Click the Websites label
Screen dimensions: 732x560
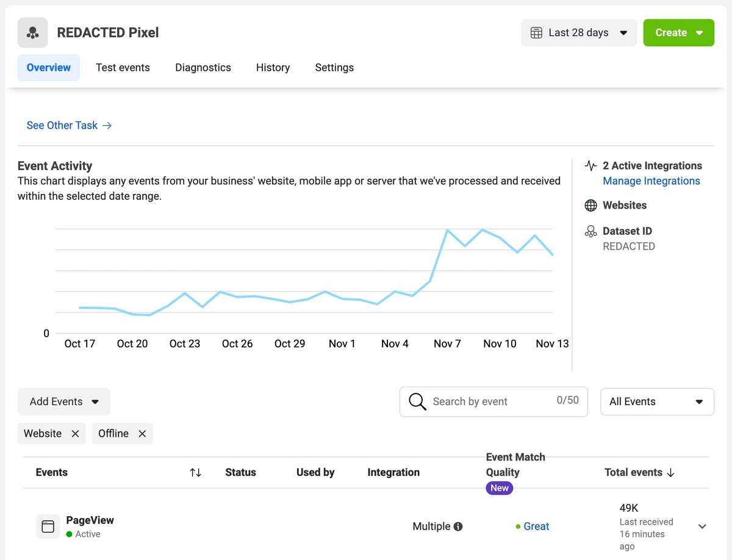(x=625, y=205)
